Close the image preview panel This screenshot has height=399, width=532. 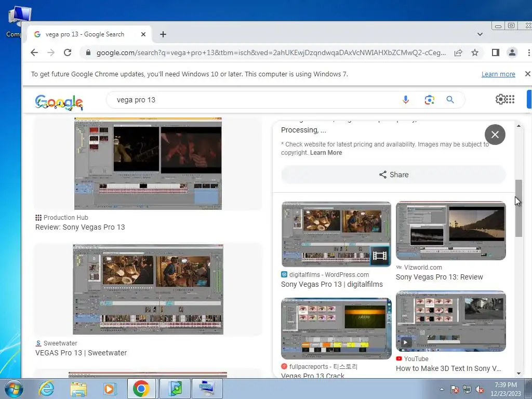tap(495, 135)
